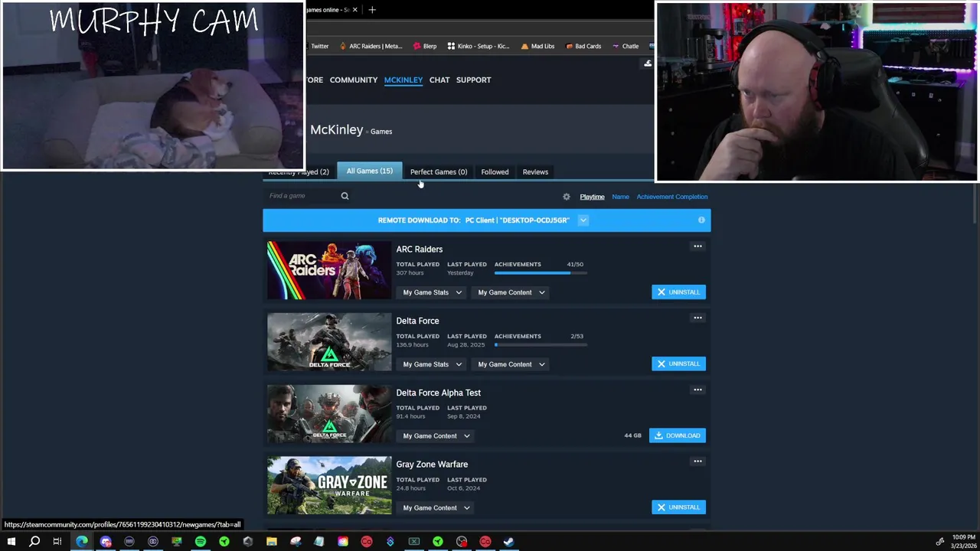Download Delta Force Alpha Test
Image resolution: width=980 pixels, height=551 pixels.
(x=677, y=435)
